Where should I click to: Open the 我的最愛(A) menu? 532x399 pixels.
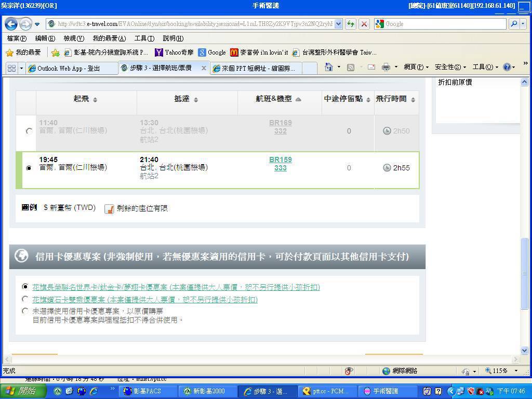[x=109, y=38]
